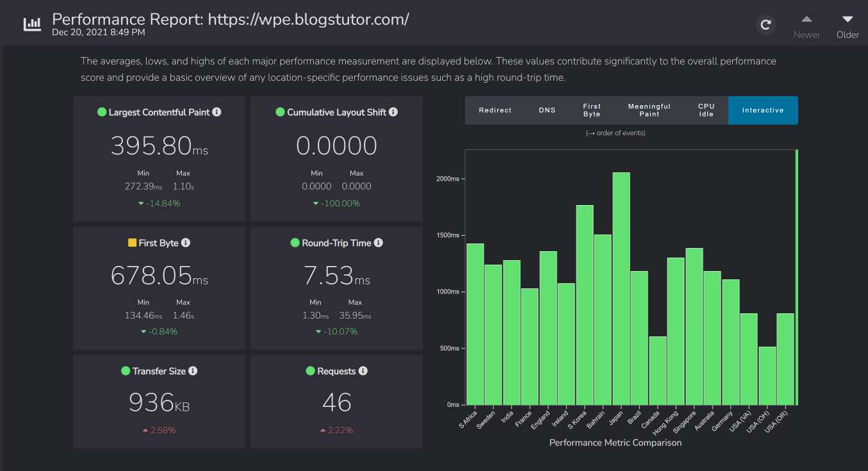Image resolution: width=868 pixels, height=471 pixels.
Task: Click the Japan bar in chart
Action: (621, 289)
